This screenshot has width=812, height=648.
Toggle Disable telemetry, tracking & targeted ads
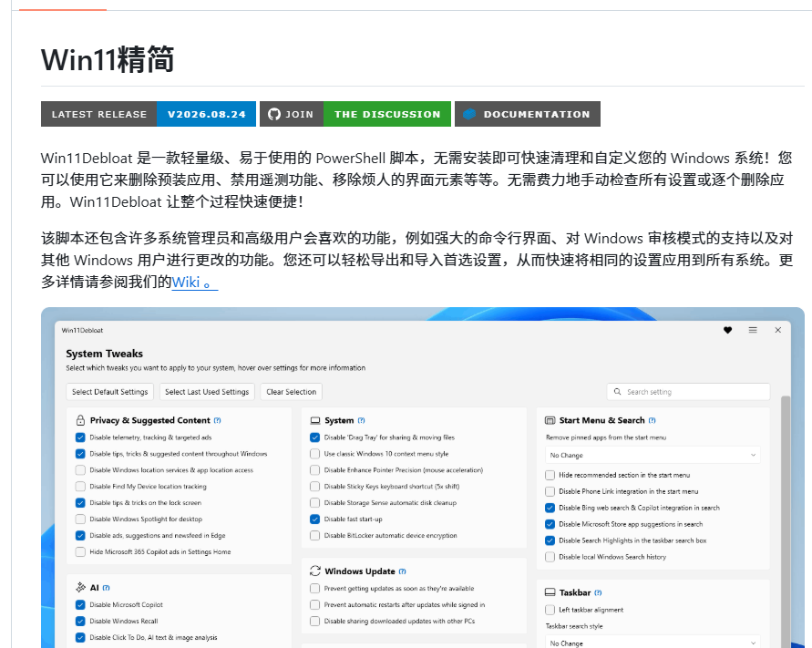(80, 437)
